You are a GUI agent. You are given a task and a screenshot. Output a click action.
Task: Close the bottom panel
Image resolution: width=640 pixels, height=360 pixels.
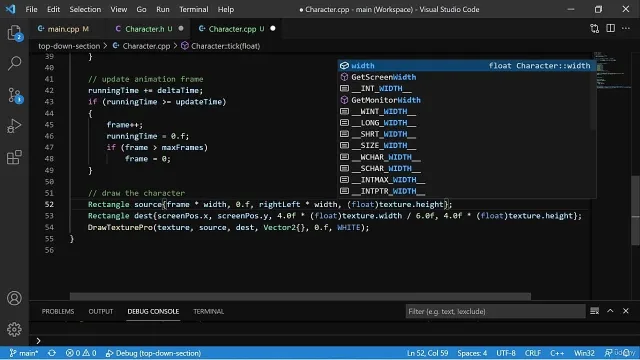pyautogui.click(x=626, y=311)
